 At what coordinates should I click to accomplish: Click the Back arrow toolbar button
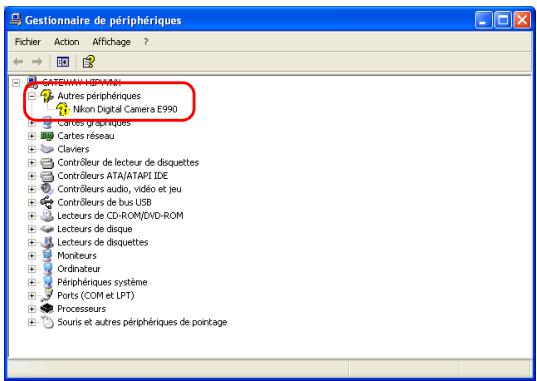18,62
